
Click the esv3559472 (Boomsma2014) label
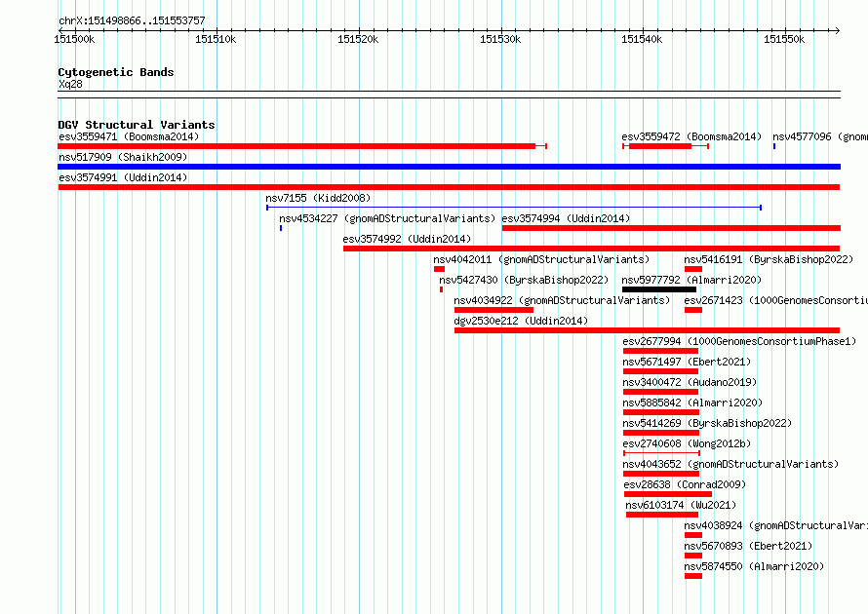tap(691, 136)
